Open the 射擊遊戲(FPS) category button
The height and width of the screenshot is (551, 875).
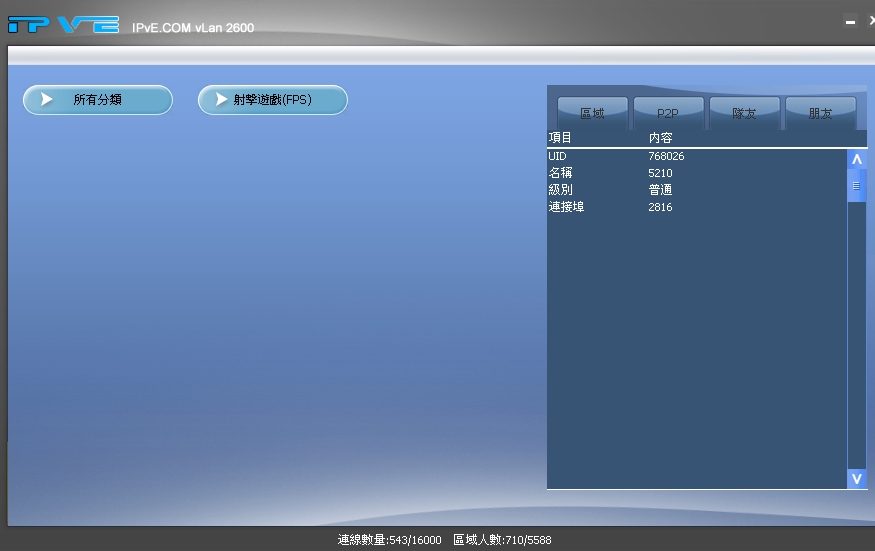273,100
